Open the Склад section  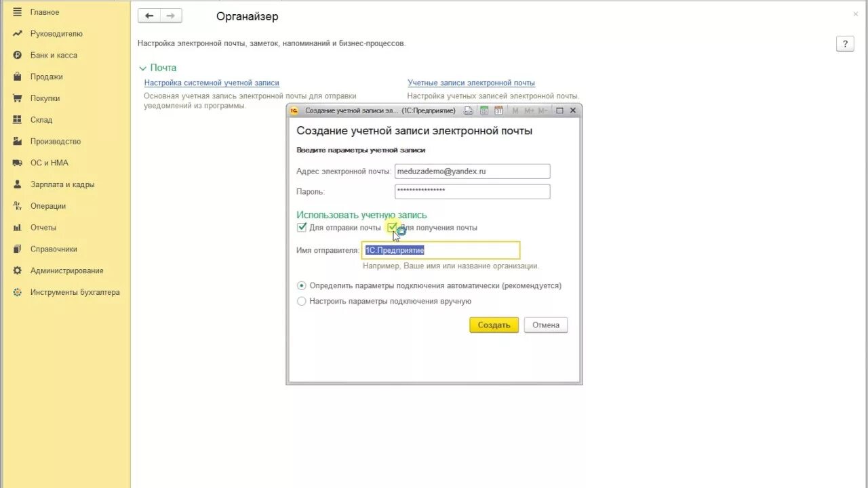coord(41,120)
